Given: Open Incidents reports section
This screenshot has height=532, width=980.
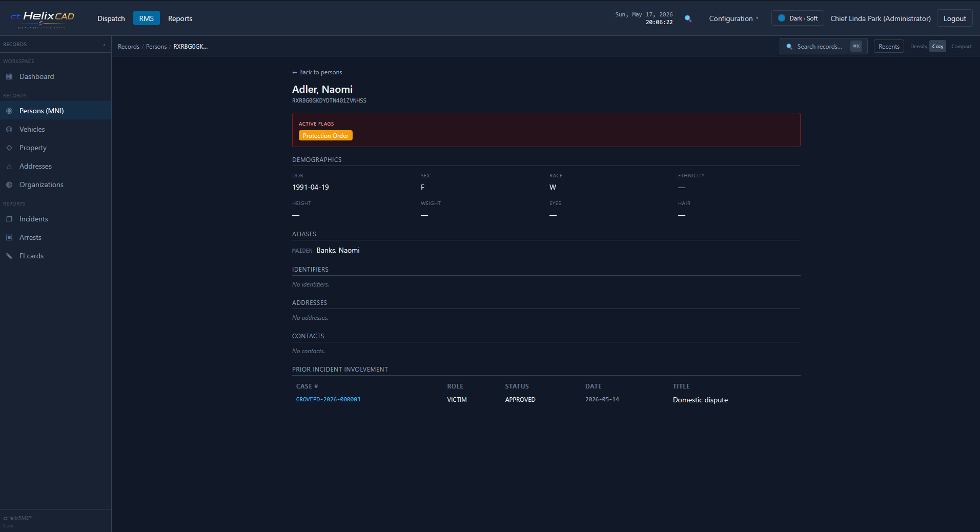Looking at the screenshot, I should (x=55, y=219).
